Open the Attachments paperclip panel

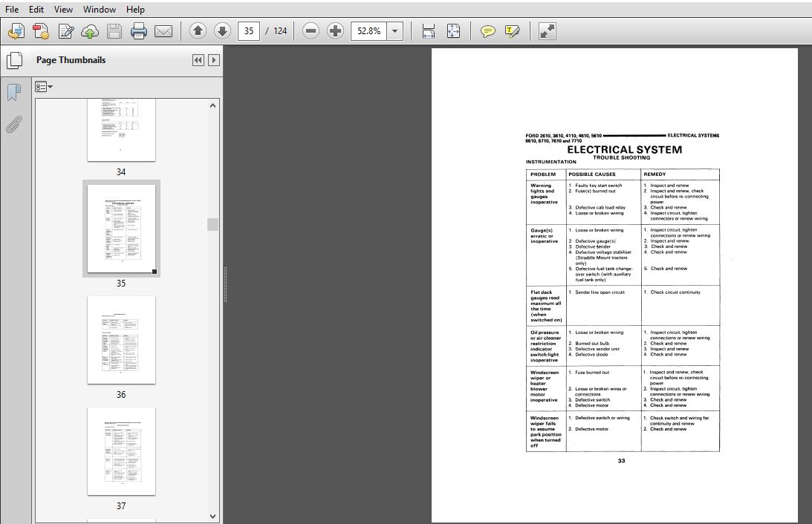14,124
